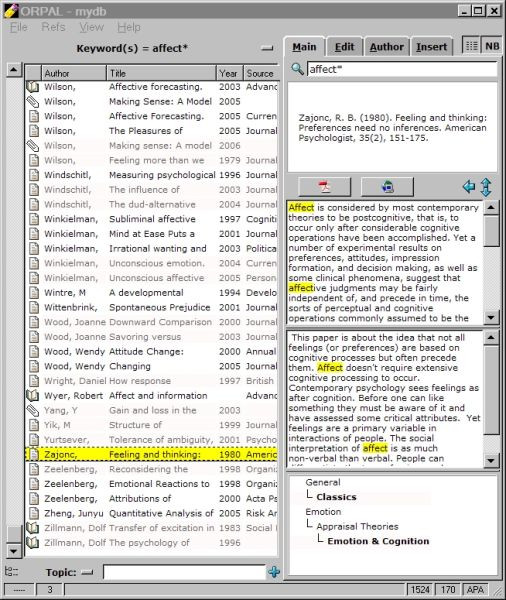
Task: Sort list by Title column header
Action: [x=161, y=73]
